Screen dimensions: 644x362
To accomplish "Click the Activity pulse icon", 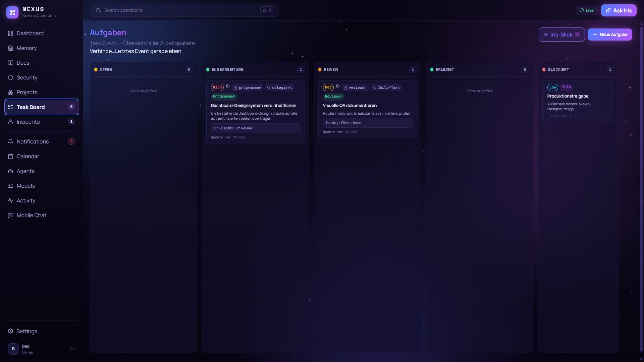I will click(10, 200).
